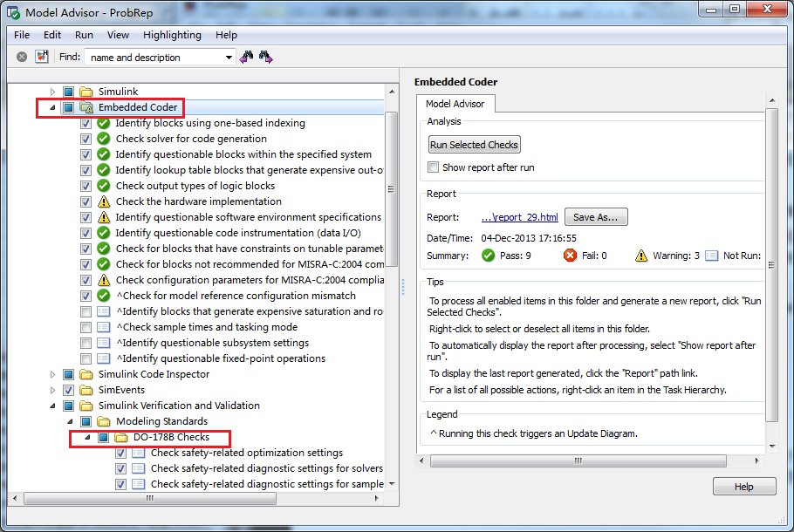Enable the Check sample times and tasking mode checkbox
The image size is (794, 532).
pos(86,327)
